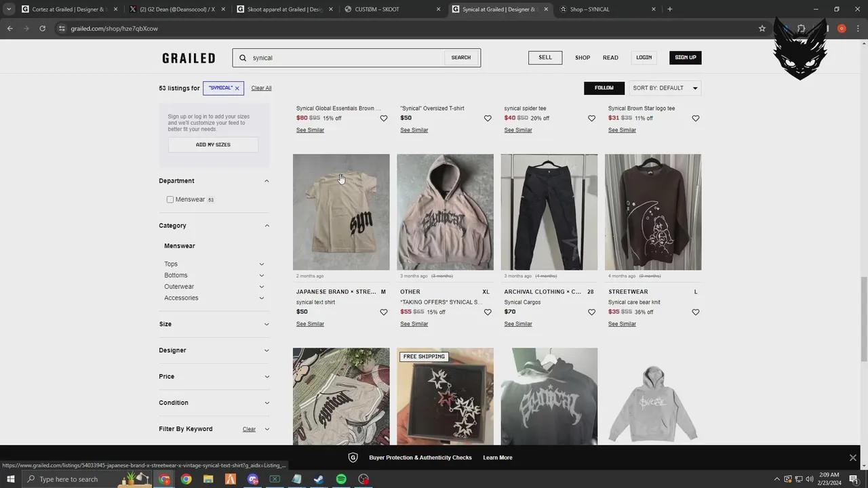Bookmark this page with star icon
The width and height of the screenshot is (868, 488).
tap(762, 28)
